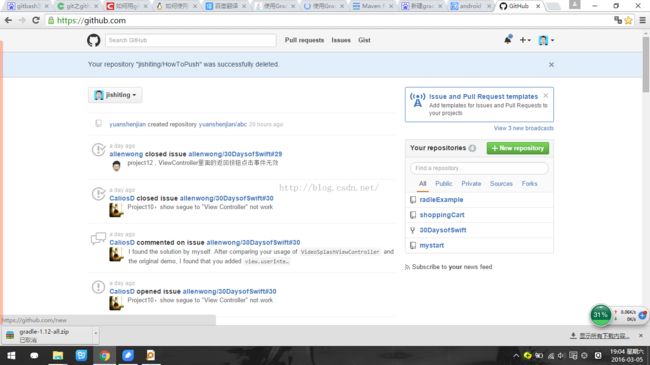Open Pull requests in header
The width and height of the screenshot is (650, 365).
(x=304, y=40)
